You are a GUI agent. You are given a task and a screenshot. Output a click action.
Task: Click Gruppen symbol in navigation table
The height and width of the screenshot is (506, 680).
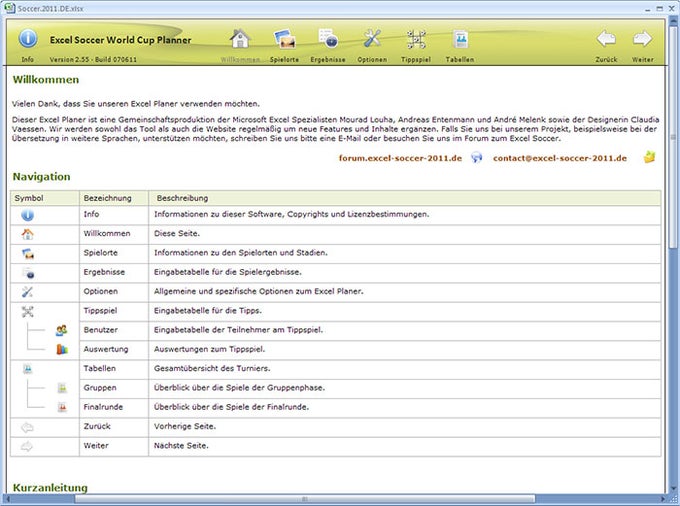(62, 388)
